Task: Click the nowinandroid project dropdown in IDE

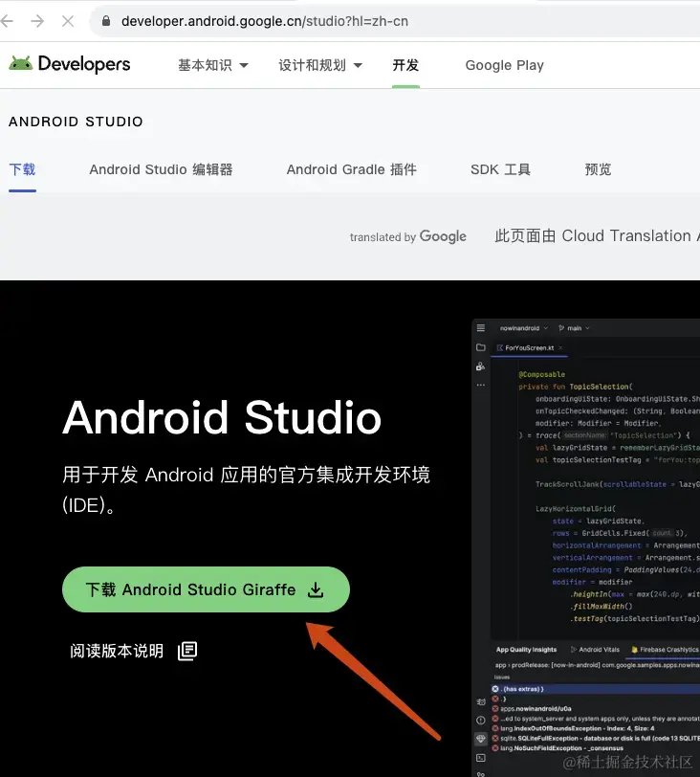Action: coord(524,328)
